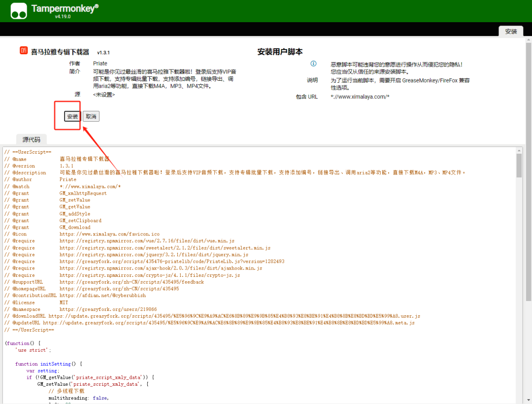Click the @grant GM_setValue line
The image size is (532, 404).
47,200
